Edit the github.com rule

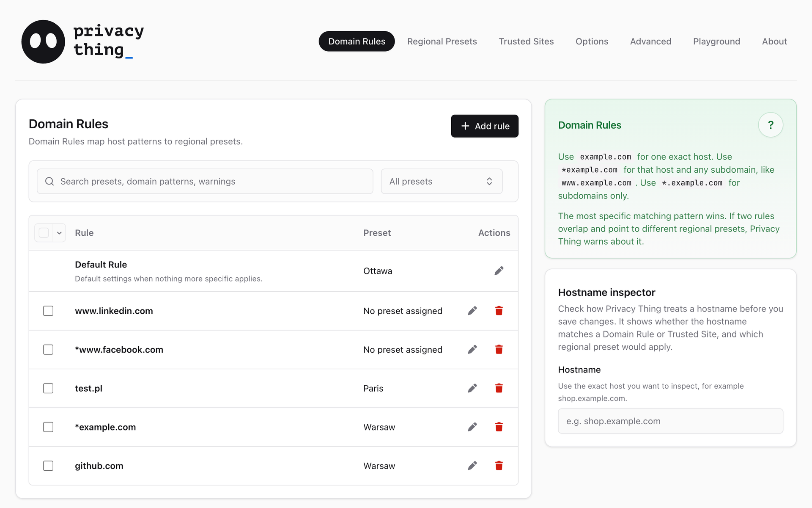tap(472, 466)
